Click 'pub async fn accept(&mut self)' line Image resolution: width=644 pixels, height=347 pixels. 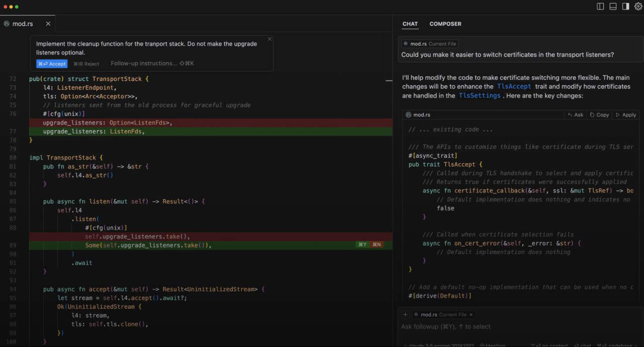(154, 289)
